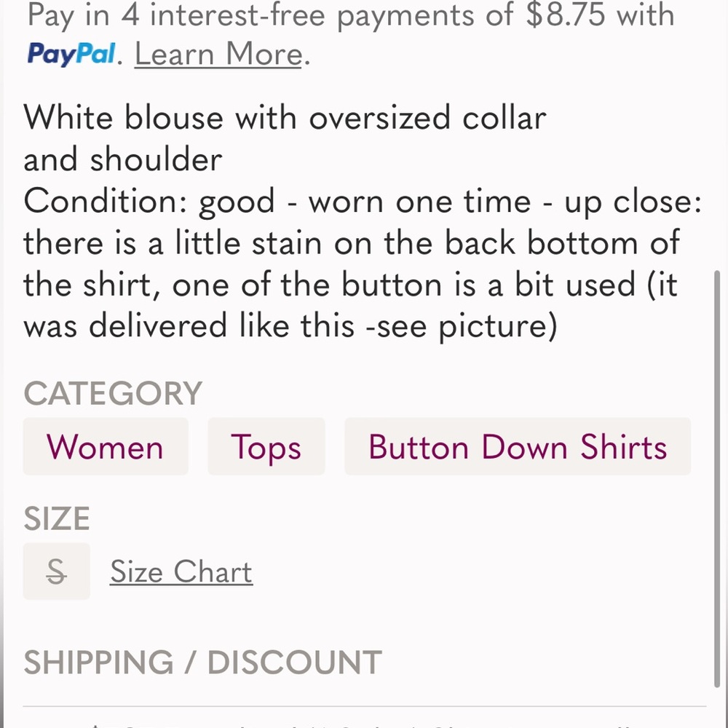Image resolution: width=728 pixels, height=728 pixels.
Task: Open the PayPal Learn More link
Action: (x=218, y=55)
